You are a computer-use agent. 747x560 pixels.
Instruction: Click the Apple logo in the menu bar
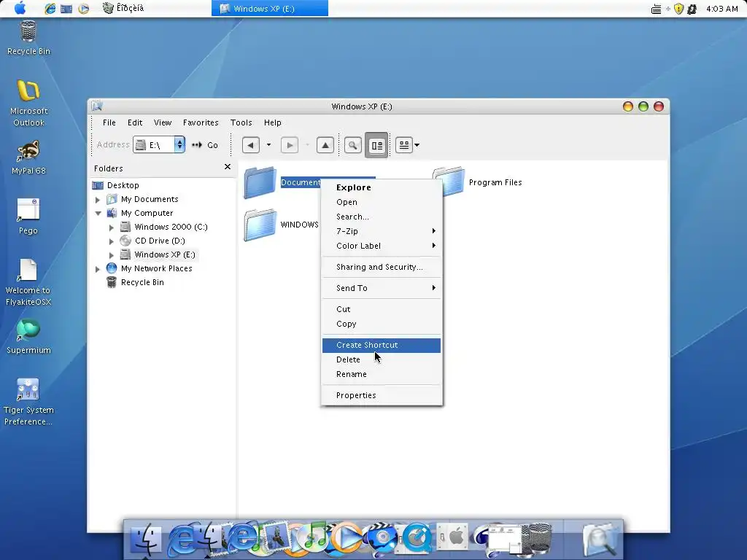tap(20, 8)
